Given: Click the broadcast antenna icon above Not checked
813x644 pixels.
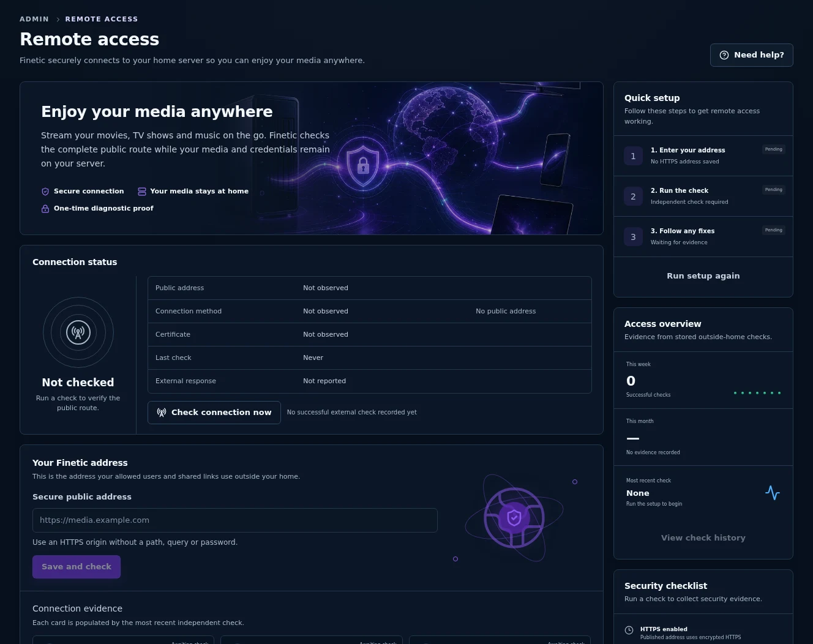Looking at the screenshot, I should pyautogui.click(x=78, y=332).
